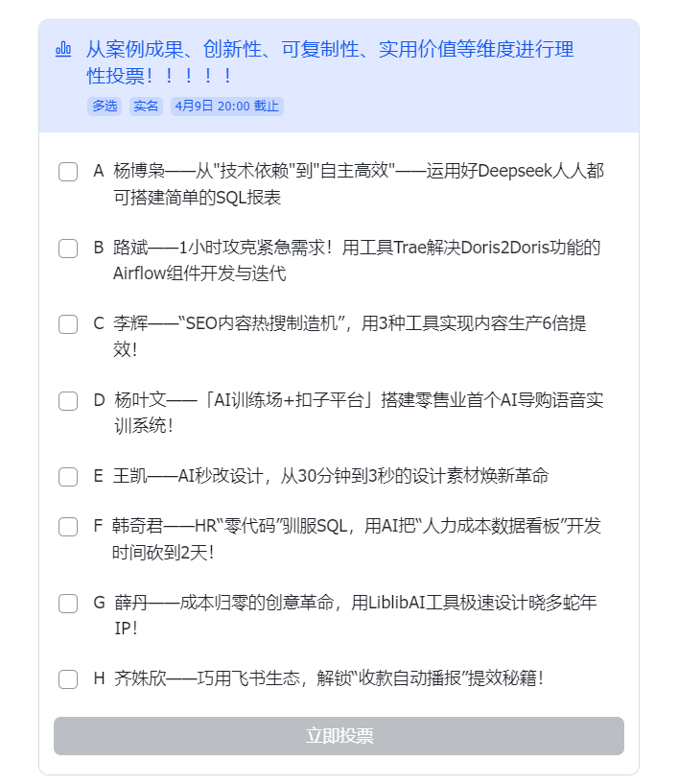Select option D 杨叶文 checkbox
678x784 pixels.
(68, 400)
